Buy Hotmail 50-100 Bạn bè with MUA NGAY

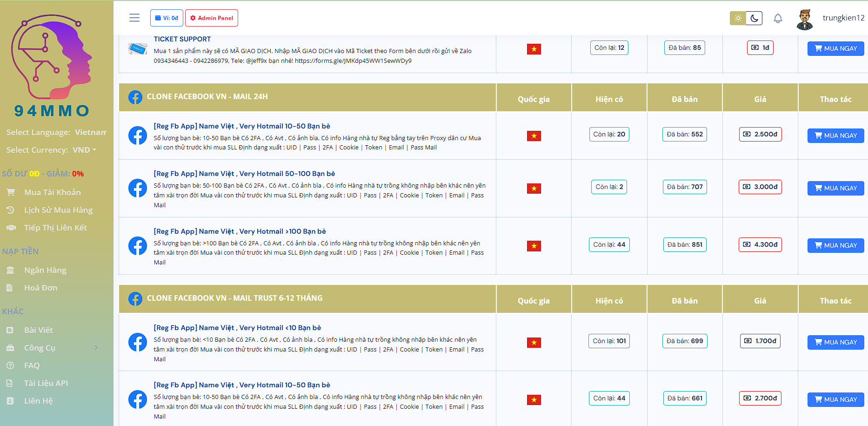[x=836, y=188]
